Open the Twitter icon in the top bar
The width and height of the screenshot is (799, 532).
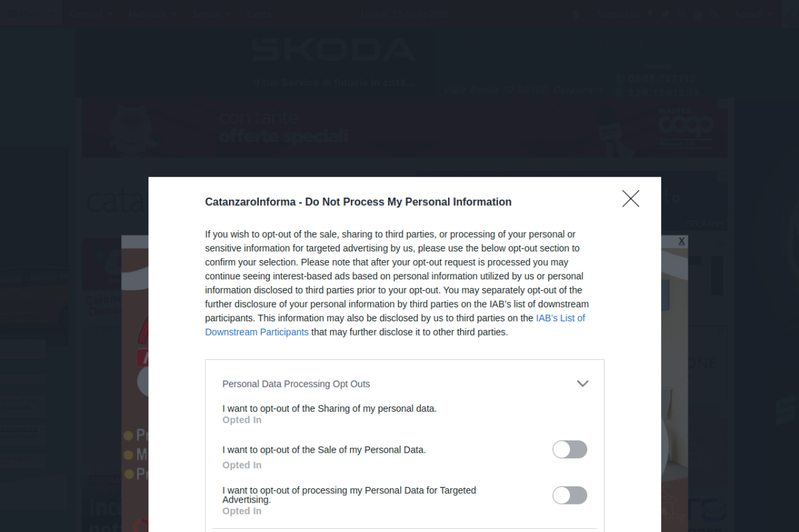pyautogui.click(x=665, y=14)
